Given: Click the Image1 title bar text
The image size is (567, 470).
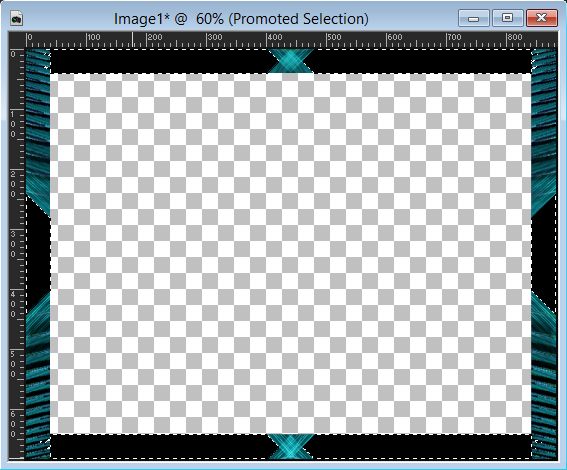Looking at the screenshot, I should (x=241, y=19).
